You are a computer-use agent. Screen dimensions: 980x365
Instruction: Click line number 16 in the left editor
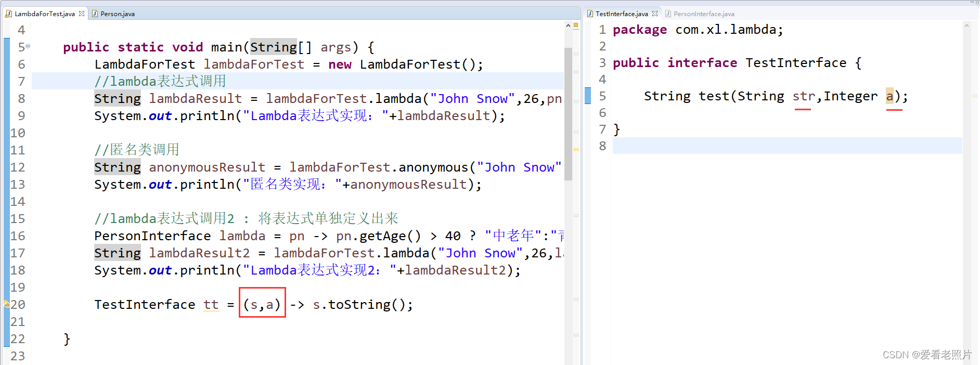click(x=18, y=236)
